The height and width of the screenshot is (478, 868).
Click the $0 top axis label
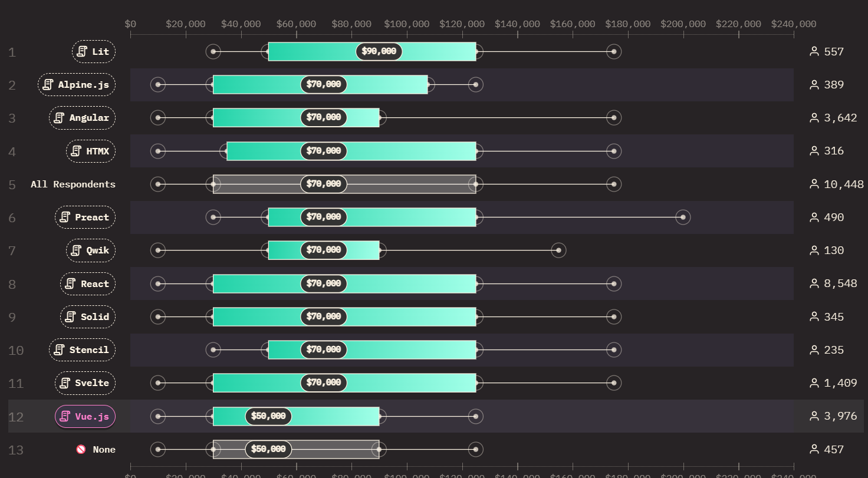tap(130, 24)
